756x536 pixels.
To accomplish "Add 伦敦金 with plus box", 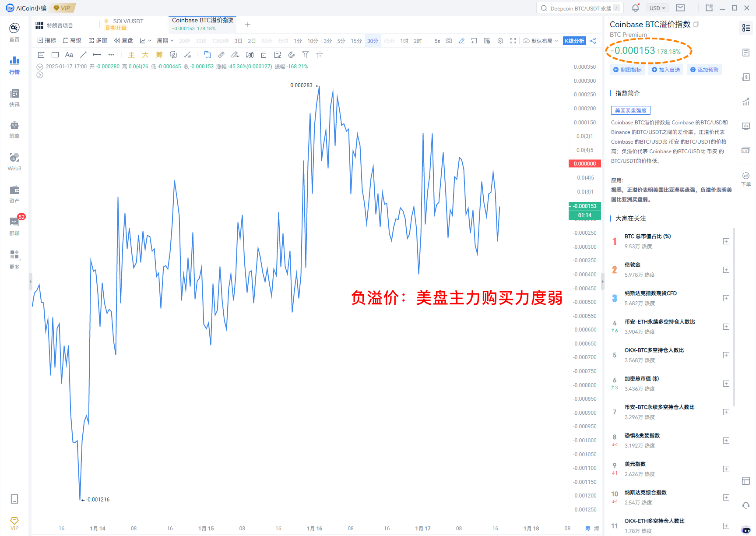I will tap(726, 270).
